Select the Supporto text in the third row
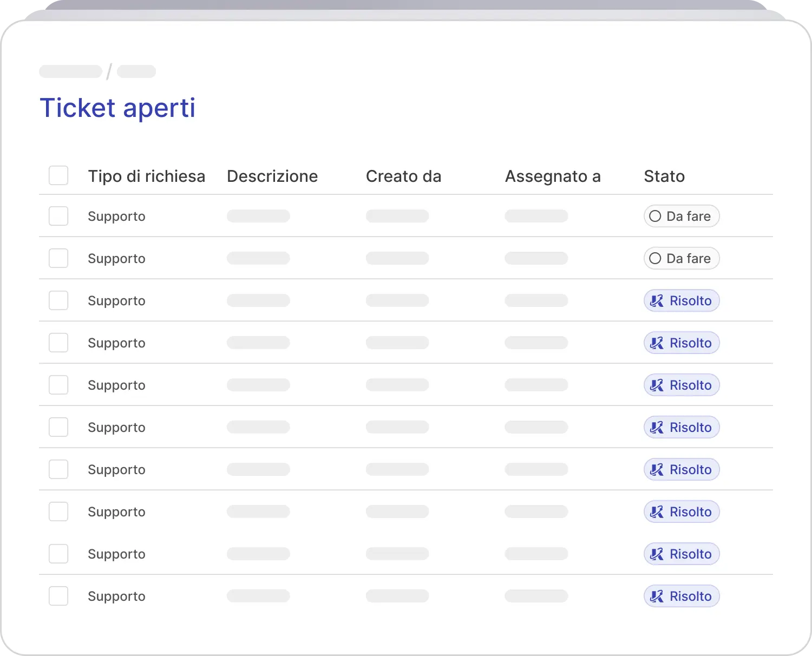Image resolution: width=812 pixels, height=656 pixels. (x=116, y=301)
